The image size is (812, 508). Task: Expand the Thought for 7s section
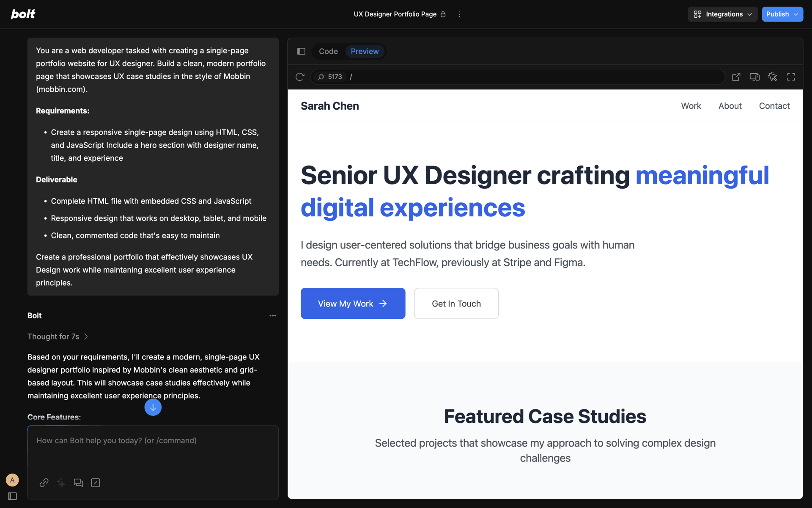[x=58, y=337]
